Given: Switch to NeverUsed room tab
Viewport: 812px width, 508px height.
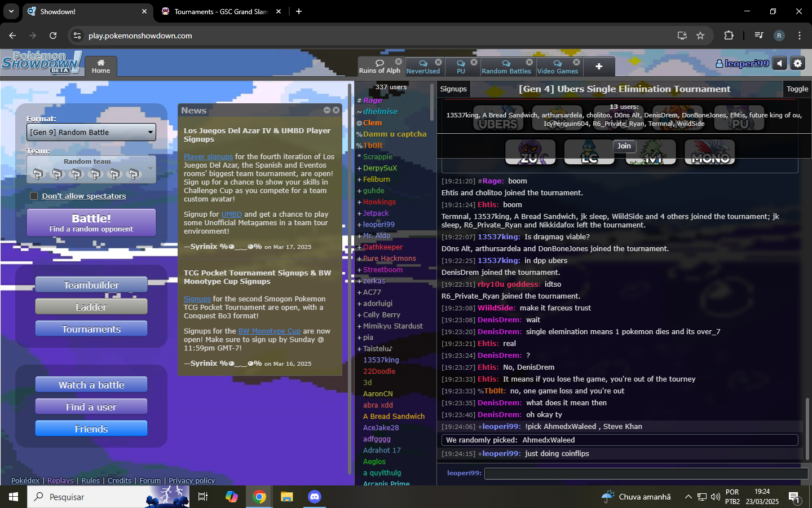Looking at the screenshot, I should pos(423,67).
